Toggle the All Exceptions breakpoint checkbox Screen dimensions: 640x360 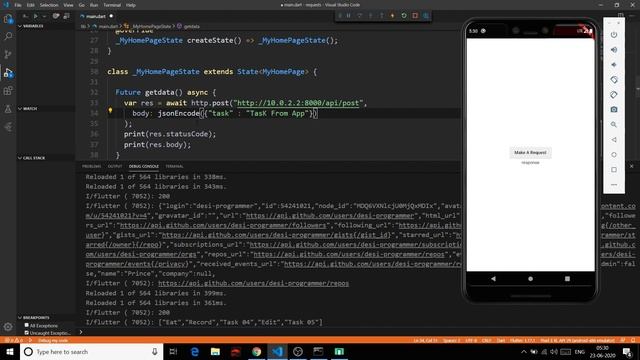(27, 325)
